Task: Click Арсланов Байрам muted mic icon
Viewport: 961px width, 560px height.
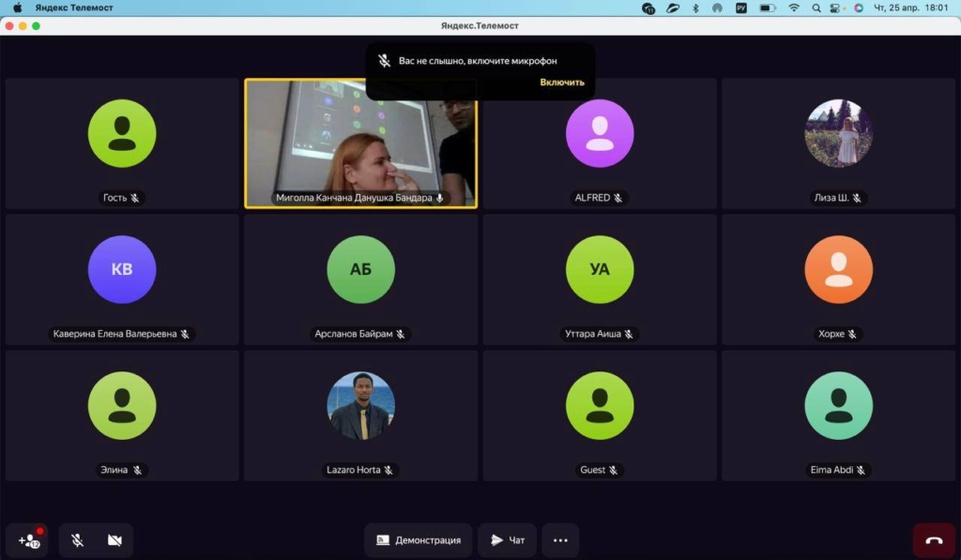Action: click(x=400, y=334)
